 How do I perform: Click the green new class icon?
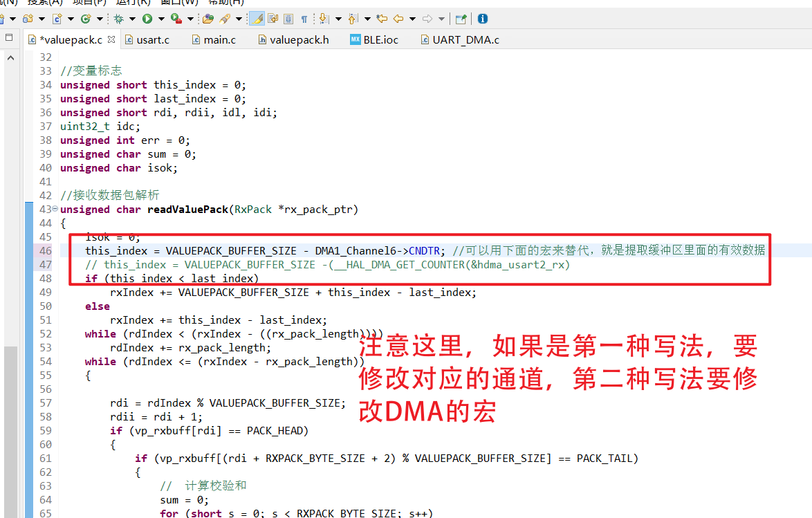click(86, 19)
